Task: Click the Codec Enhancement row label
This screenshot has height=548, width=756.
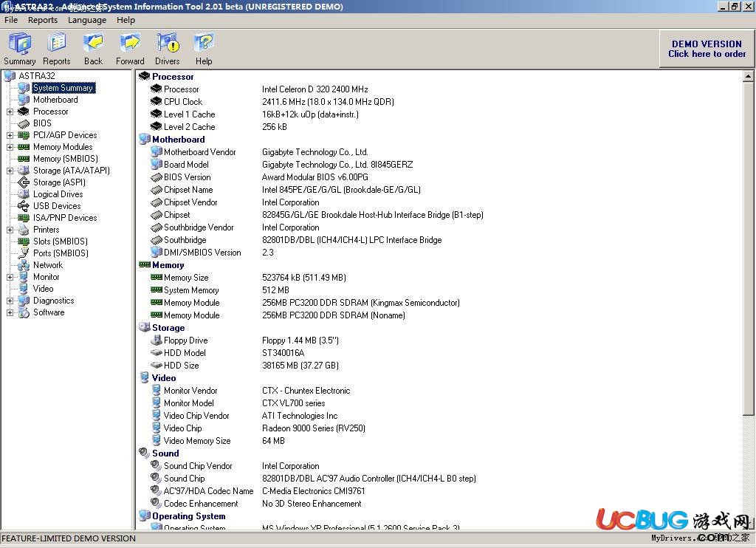Action: point(201,503)
